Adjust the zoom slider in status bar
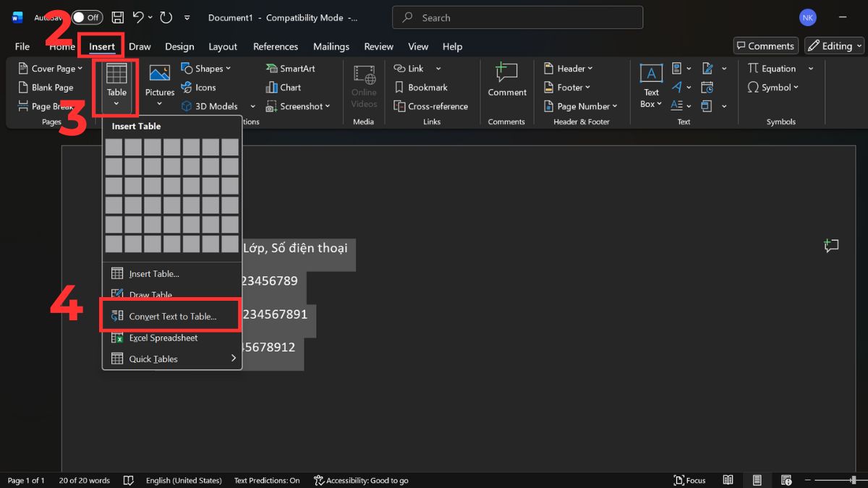868x488 pixels. coord(854,480)
